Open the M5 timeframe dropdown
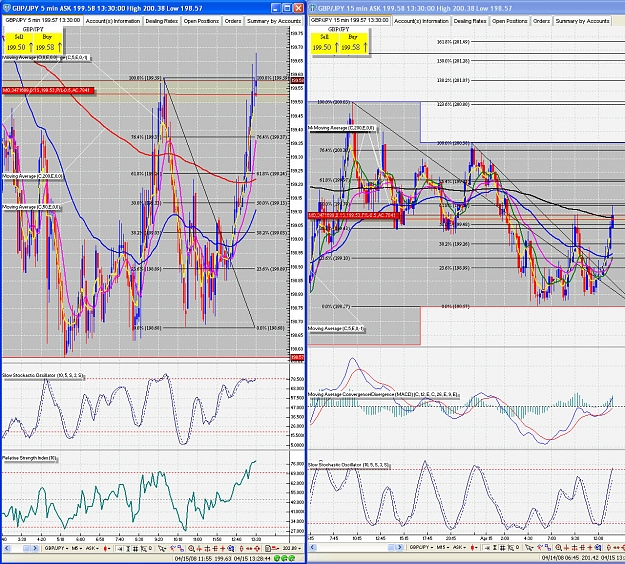The width and height of the screenshot is (625, 564). 77,548
